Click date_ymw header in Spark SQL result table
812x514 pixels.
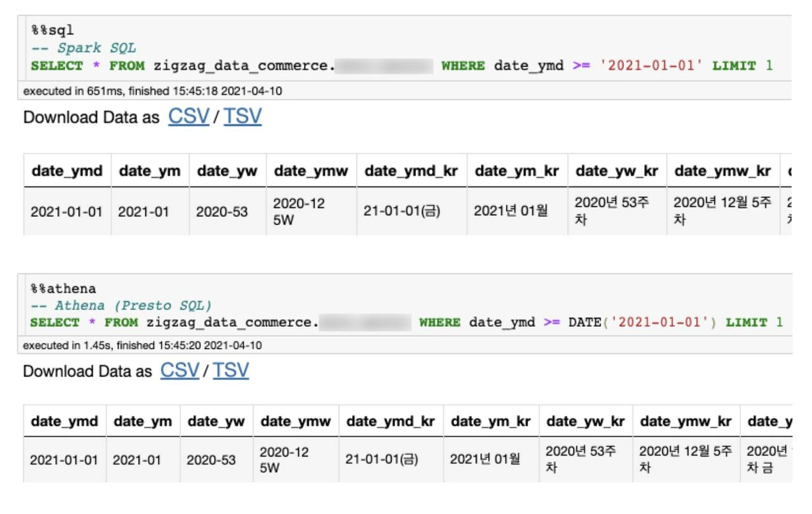311,171
